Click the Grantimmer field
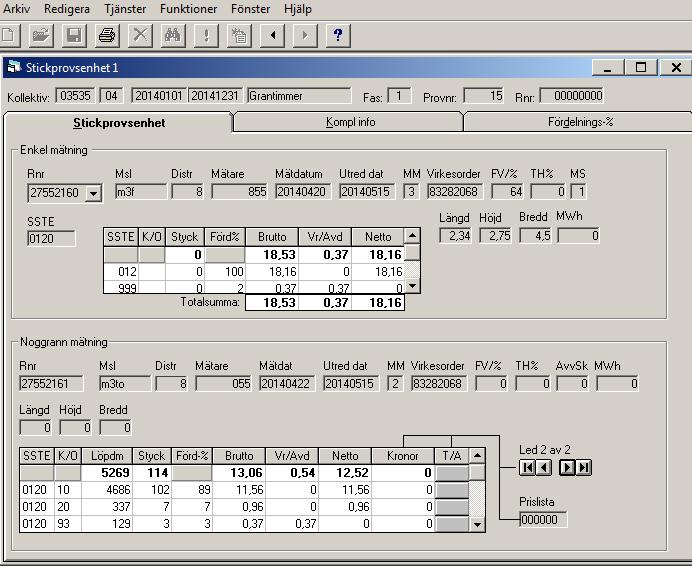 (299, 96)
